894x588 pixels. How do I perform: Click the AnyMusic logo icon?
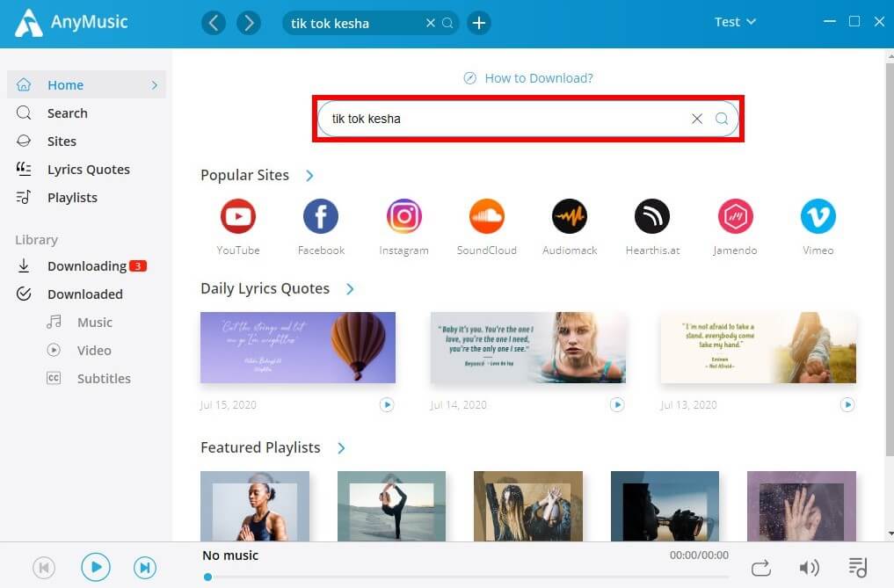(x=28, y=23)
